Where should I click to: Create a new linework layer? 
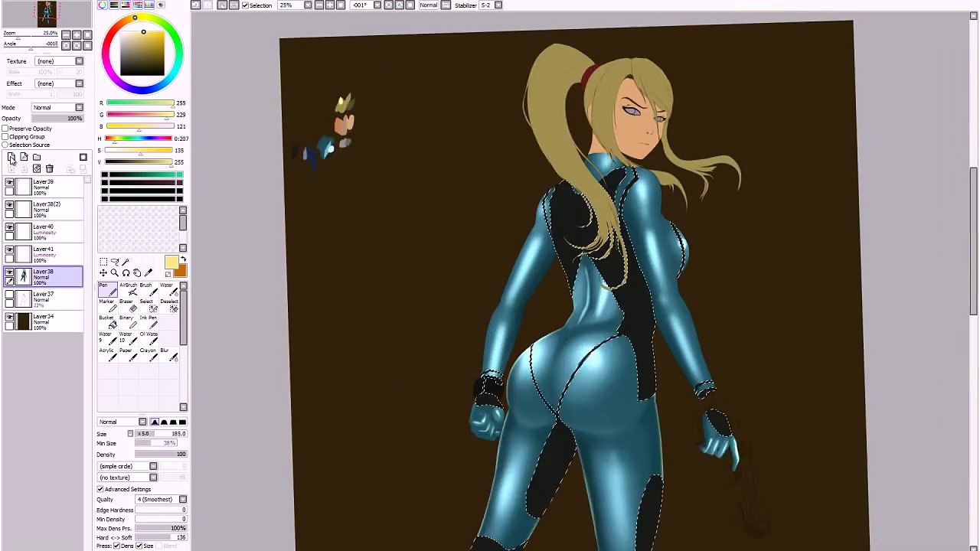tap(24, 157)
